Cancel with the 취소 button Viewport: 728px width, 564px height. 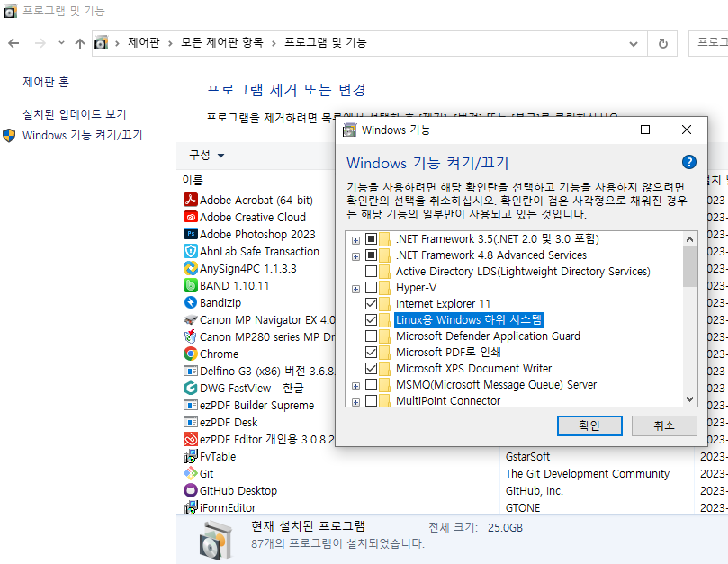pyautogui.click(x=664, y=425)
